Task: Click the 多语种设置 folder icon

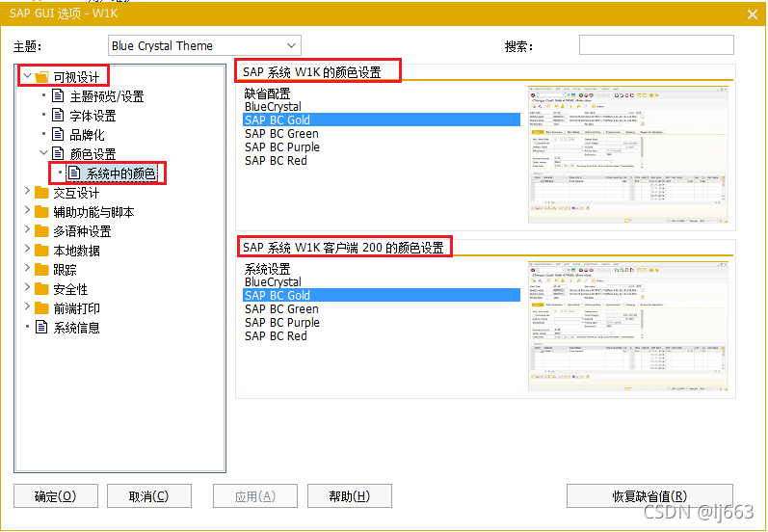Action: (x=42, y=230)
